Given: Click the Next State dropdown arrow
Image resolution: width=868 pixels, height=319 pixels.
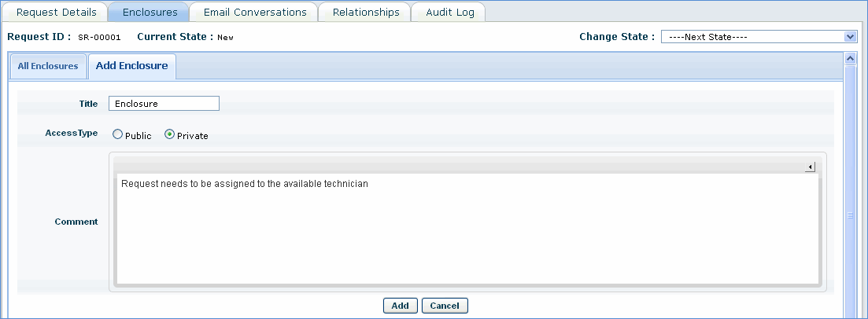Looking at the screenshot, I should point(849,37).
